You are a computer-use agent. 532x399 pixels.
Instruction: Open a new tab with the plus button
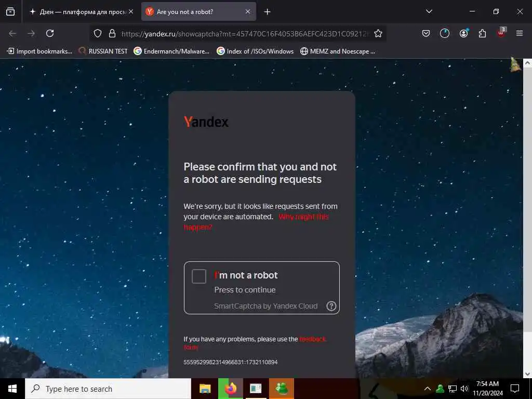click(x=268, y=12)
